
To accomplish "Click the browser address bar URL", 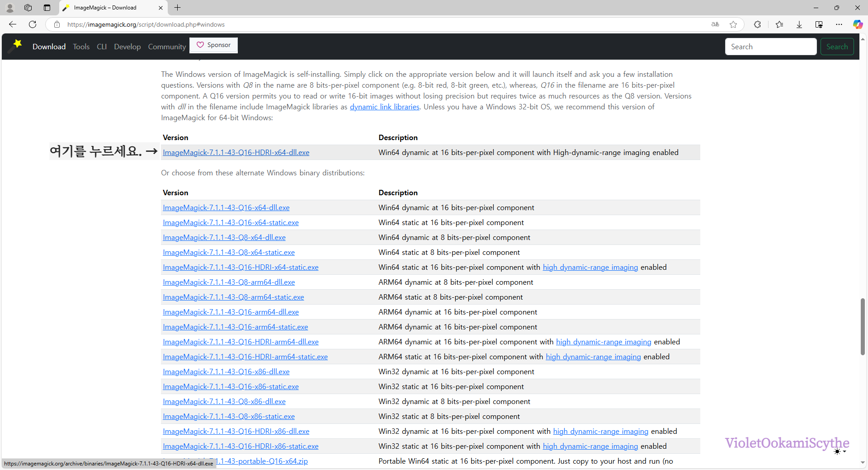I will coord(146,24).
